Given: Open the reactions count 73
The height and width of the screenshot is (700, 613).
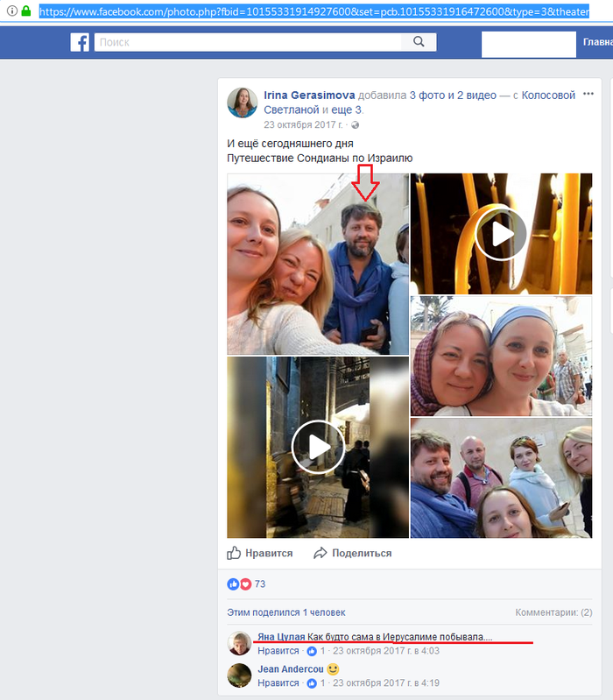Looking at the screenshot, I should (x=259, y=584).
